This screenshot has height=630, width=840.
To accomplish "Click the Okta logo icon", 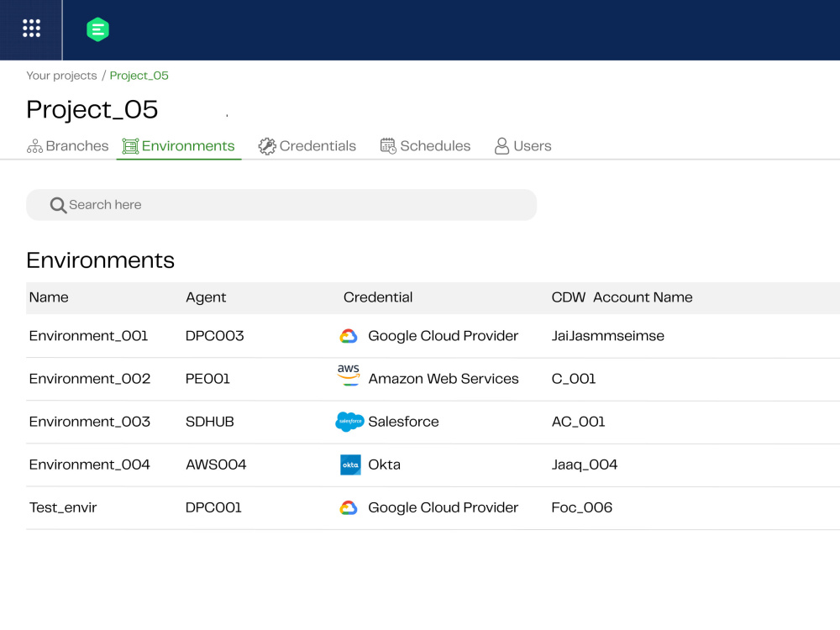I will pos(351,465).
